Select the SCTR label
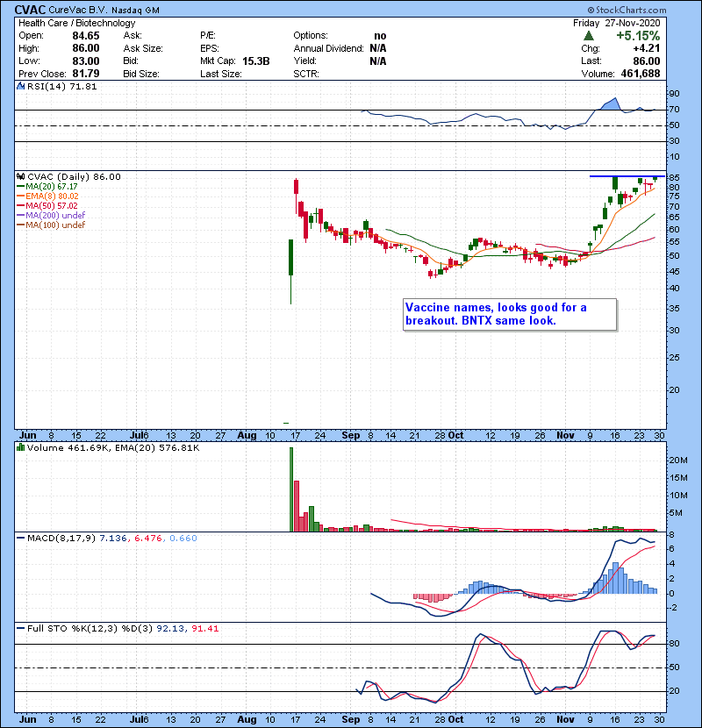 (306, 74)
